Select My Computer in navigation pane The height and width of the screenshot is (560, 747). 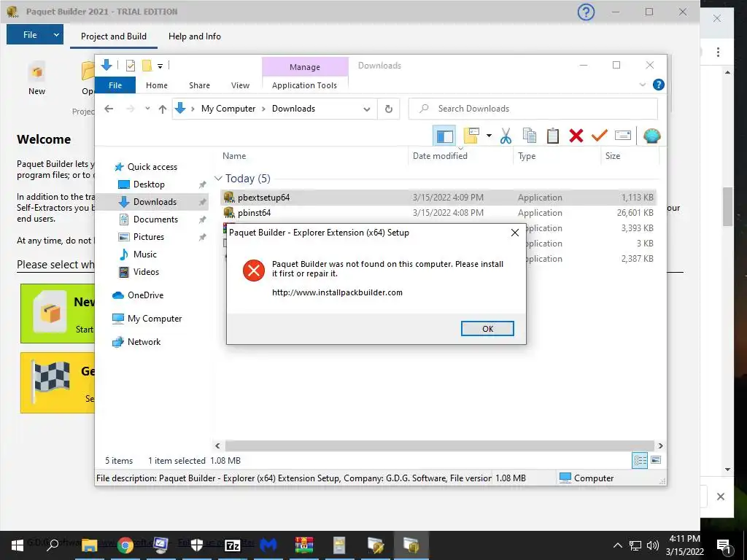[155, 319]
